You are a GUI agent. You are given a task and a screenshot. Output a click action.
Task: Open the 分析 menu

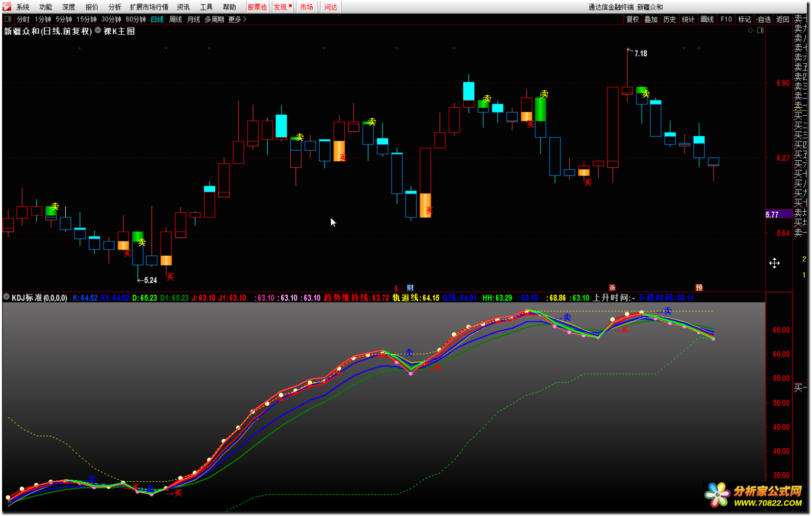pos(115,7)
